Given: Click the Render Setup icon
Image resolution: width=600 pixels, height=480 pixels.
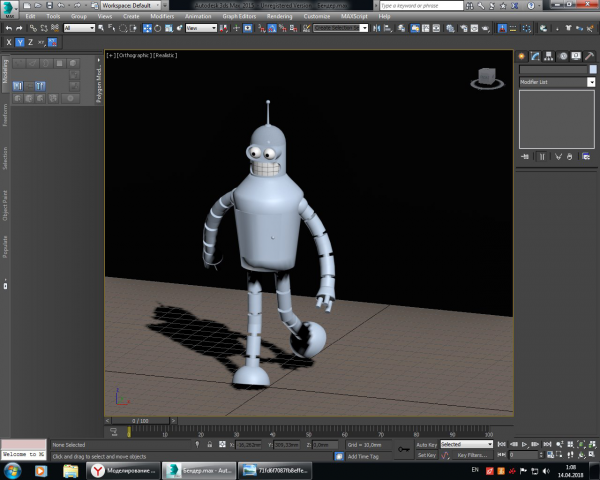Looking at the screenshot, I should point(464,28).
